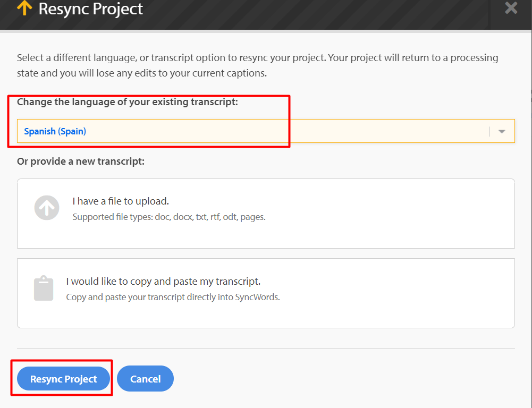
Task: Click the clipboard paste icon
Action: 44,288
